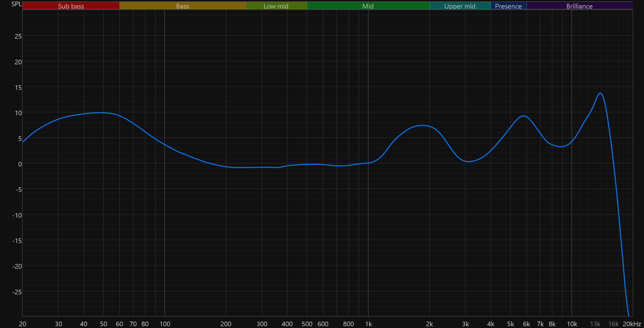The height and width of the screenshot is (328, 644).
Task: Click the 20kHz axis label
Action: [x=632, y=324]
